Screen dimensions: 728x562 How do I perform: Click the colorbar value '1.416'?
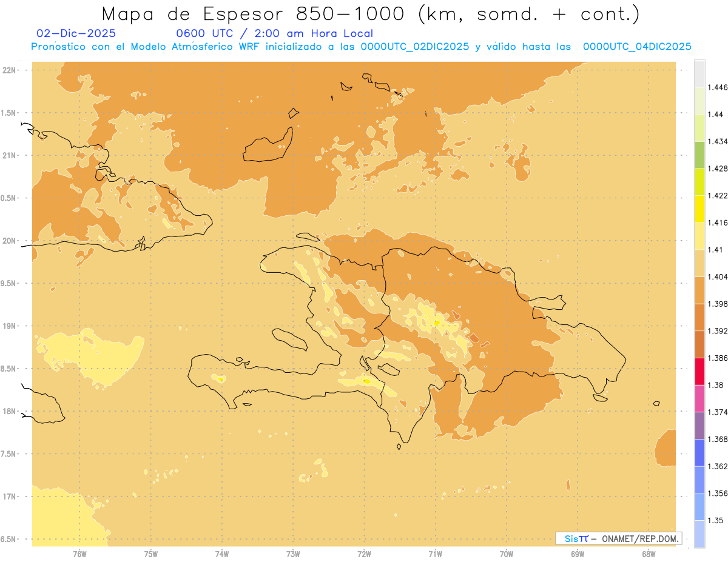point(719,222)
